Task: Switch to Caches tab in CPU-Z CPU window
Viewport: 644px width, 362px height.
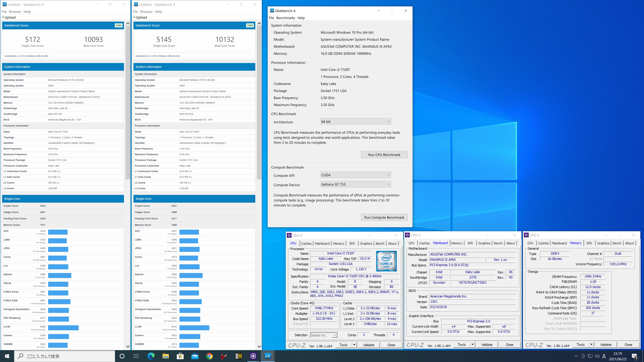Action: [x=306, y=243]
